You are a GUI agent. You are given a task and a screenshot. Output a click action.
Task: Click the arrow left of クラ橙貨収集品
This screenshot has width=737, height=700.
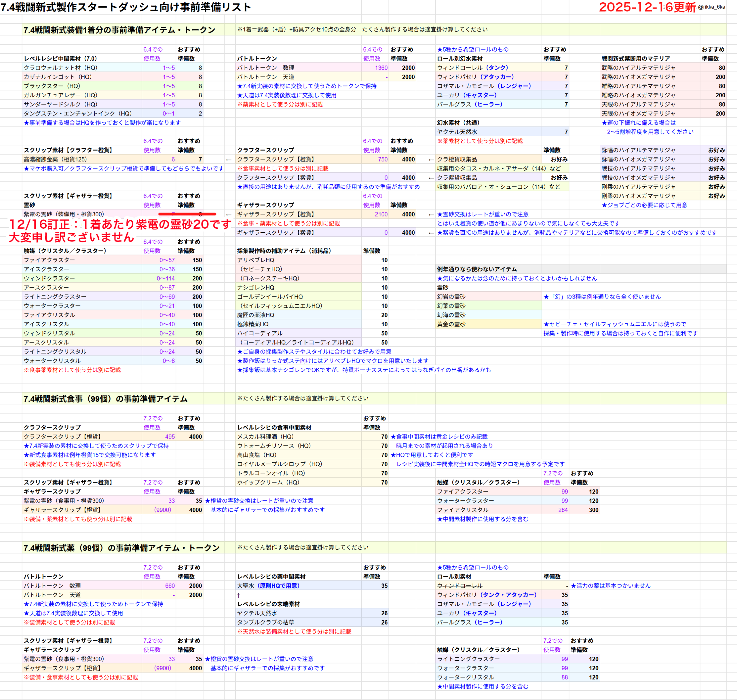pyautogui.click(x=431, y=160)
